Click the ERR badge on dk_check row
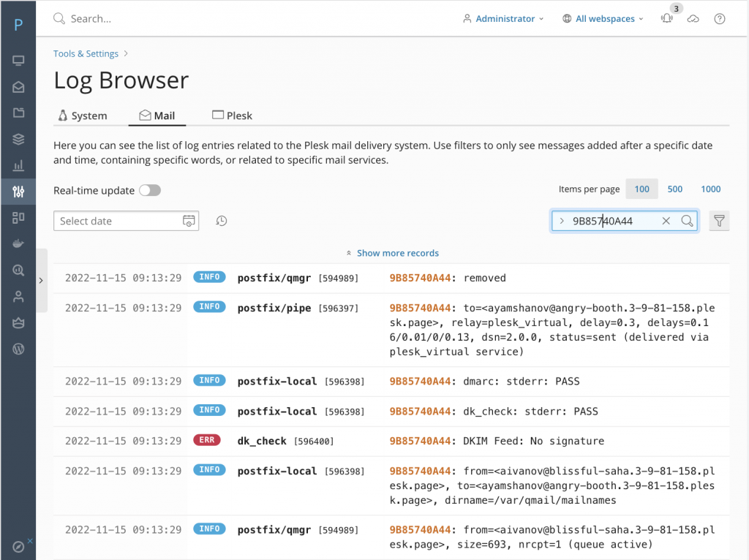Screen dimensions: 749x560 (x=207, y=439)
